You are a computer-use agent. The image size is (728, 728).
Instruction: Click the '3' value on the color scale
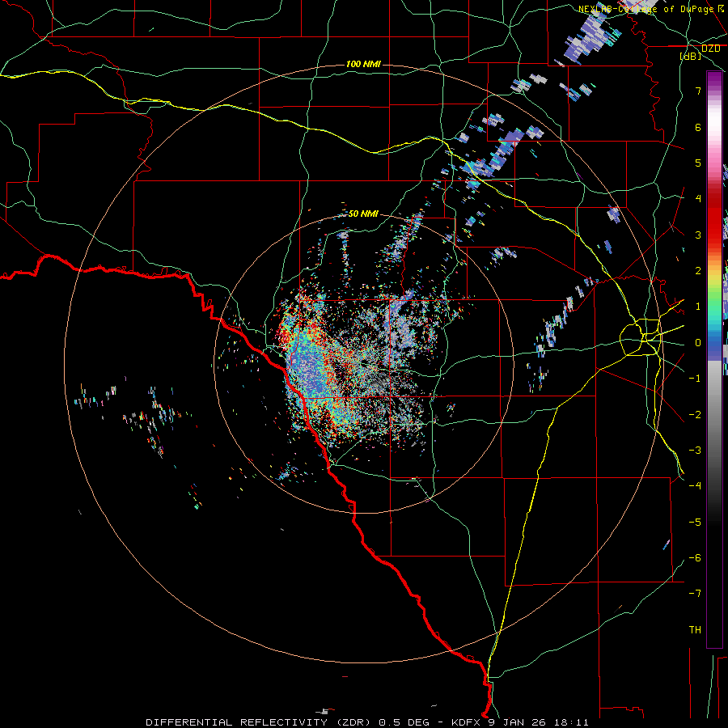[698, 235]
